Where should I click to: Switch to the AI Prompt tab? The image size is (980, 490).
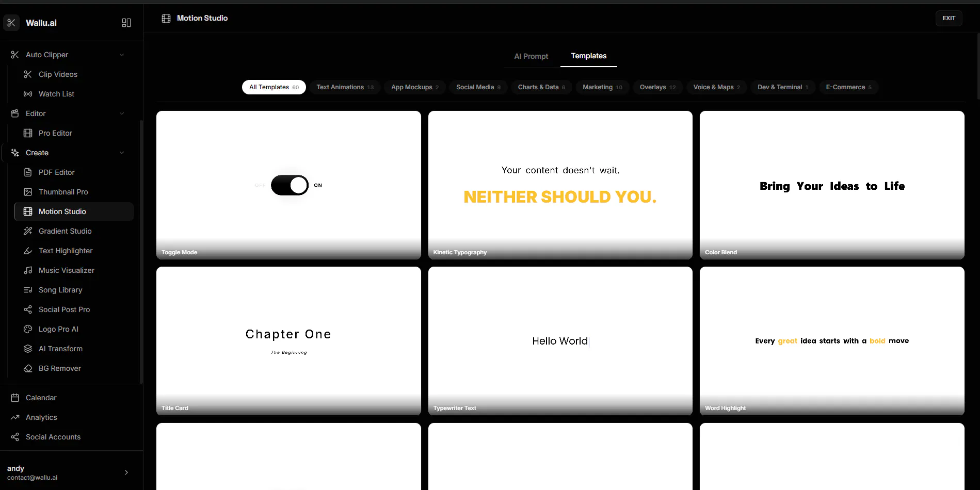[x=531, y=56]
